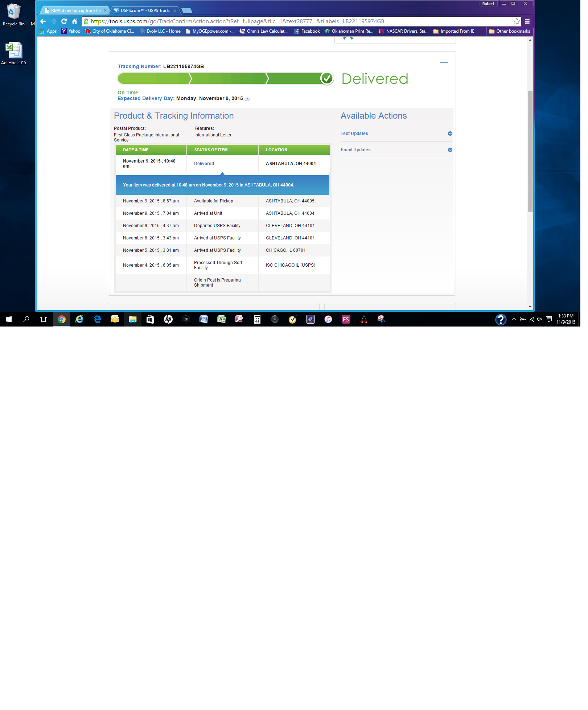Open the Facebook bookmark
Screen dimensions: 588x710
[307, 31]
